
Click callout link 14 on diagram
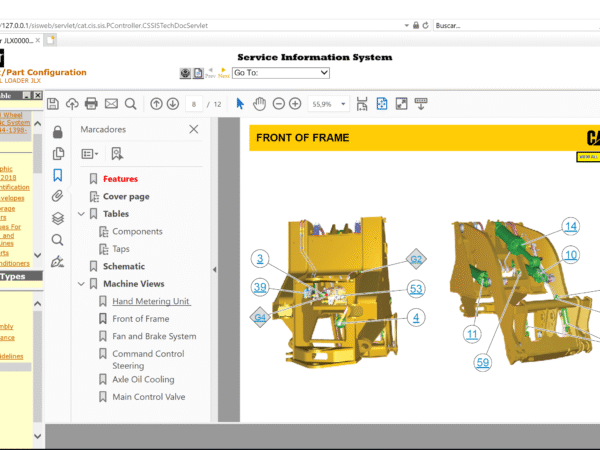pyautogui.click(x=571, y=226)
